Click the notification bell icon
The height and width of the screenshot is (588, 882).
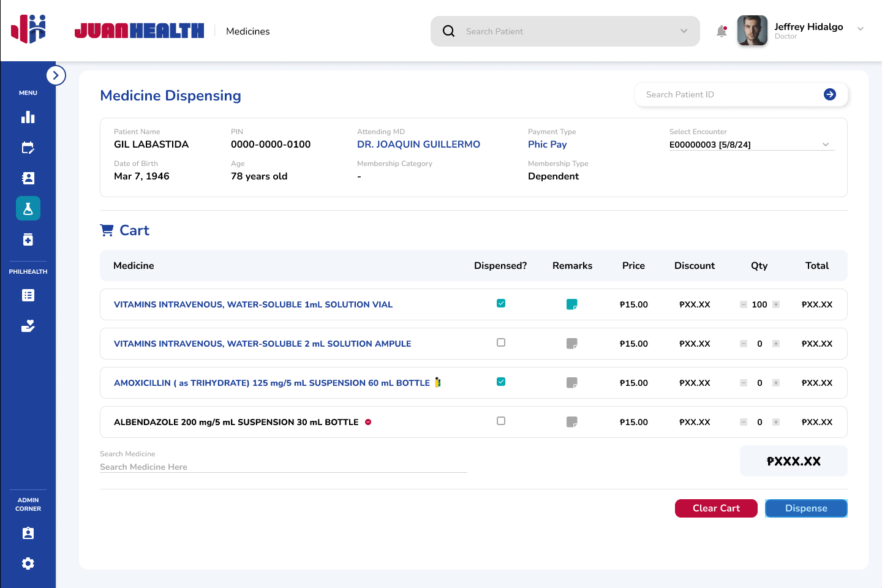coord(722,31)
